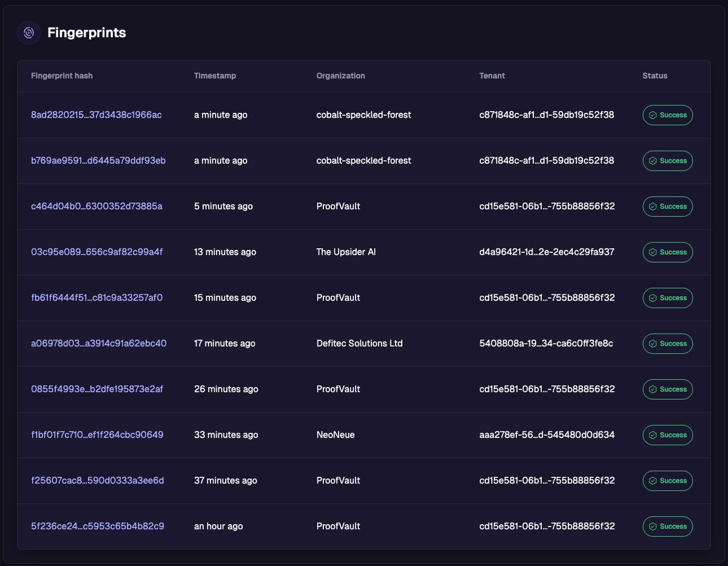Click Success badge in 37 minutes ago row

(x=667, y=480)
